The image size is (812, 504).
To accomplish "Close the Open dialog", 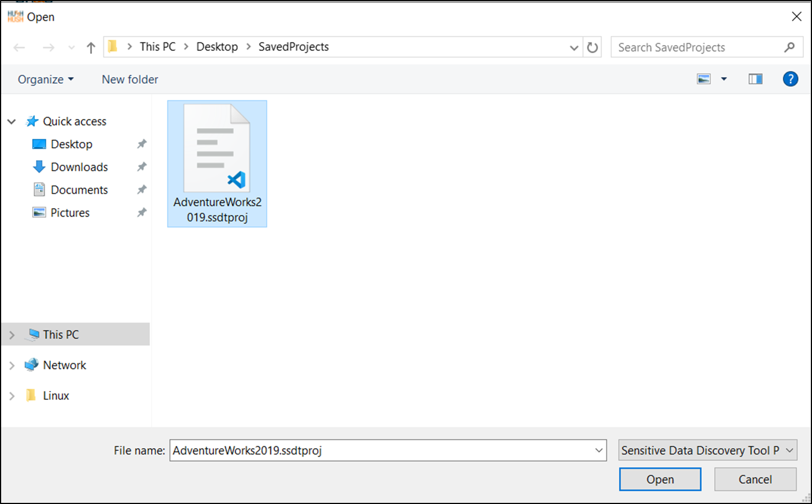I will [797, 17].
